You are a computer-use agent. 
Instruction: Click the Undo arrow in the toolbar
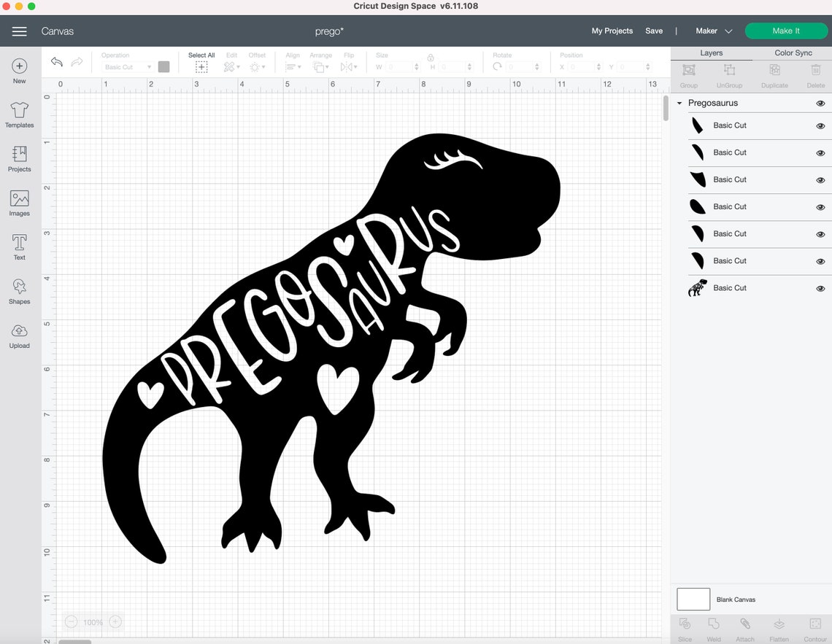[x=57, y=62]
